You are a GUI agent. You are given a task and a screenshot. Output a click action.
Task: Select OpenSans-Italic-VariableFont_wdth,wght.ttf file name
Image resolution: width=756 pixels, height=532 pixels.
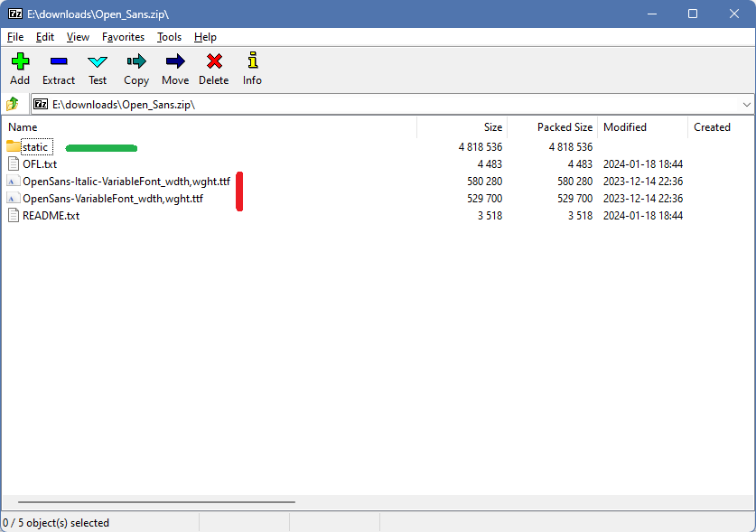click(126, 182)
